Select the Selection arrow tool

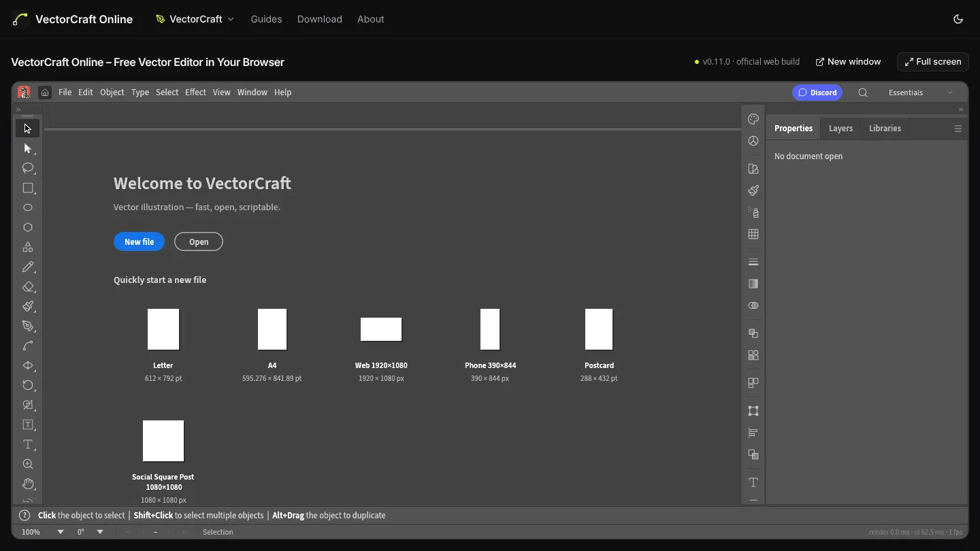28,129
